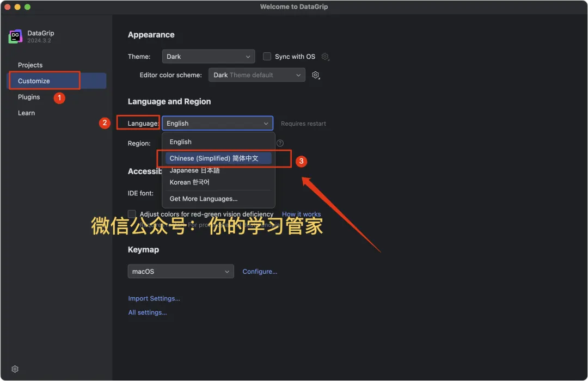This screenshot has height=381, width=588.
Task: Click the 'Appearance' section heading
Action: click(x=151, y=35)
